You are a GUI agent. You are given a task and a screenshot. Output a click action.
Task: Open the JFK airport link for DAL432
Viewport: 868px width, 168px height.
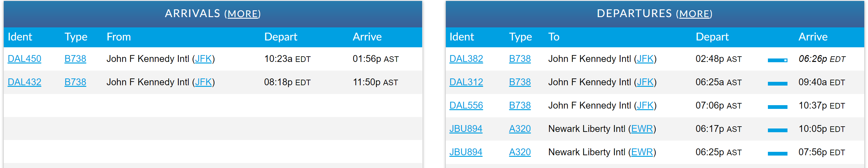click(203, 82)
